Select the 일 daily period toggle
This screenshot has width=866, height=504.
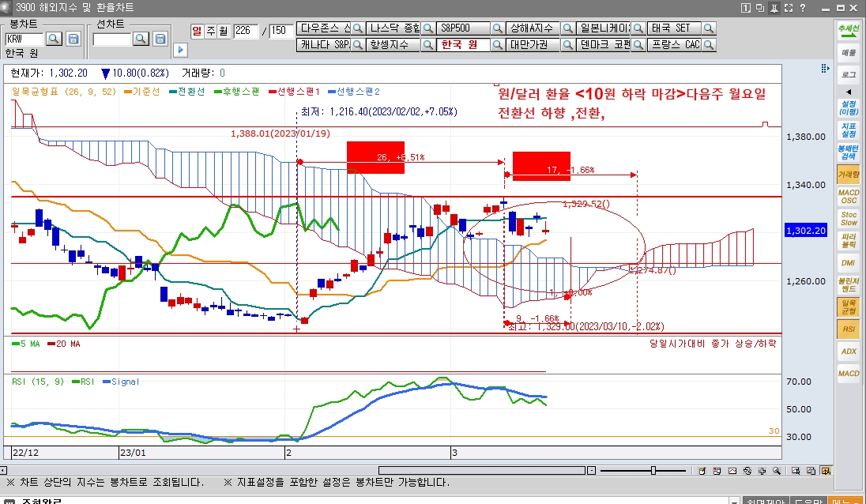198,31
